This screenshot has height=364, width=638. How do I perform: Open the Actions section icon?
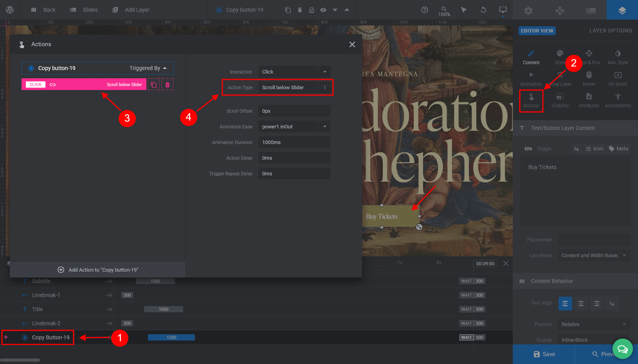(x=531, y=101)
